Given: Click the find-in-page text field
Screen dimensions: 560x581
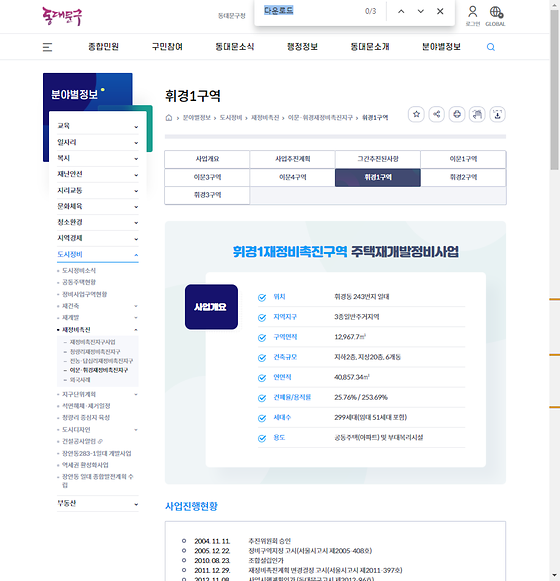Looking at the screenshot, I should click(311, 11).
